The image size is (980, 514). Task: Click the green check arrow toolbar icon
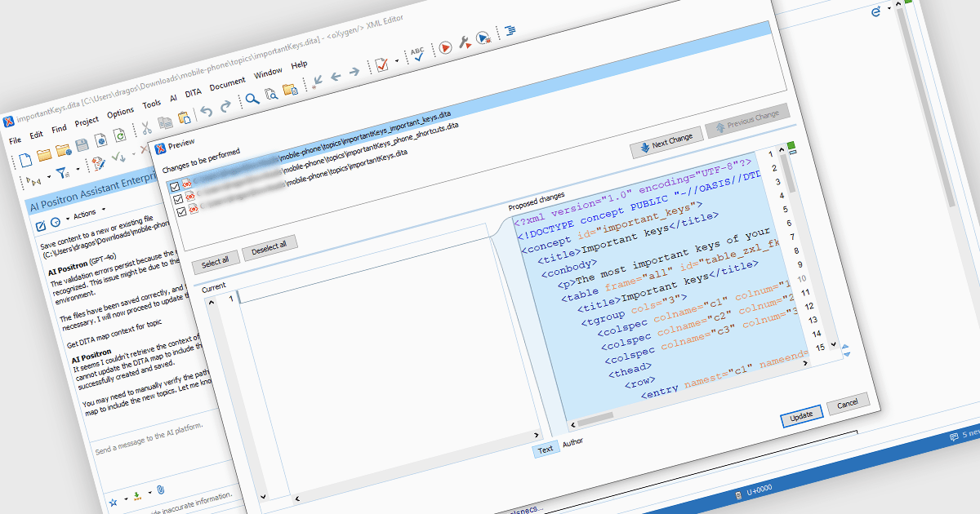[119, 157]
